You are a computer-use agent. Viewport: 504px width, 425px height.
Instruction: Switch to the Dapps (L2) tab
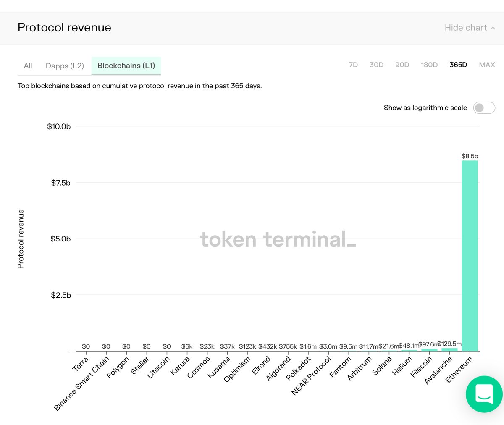[x=65, y=66]
